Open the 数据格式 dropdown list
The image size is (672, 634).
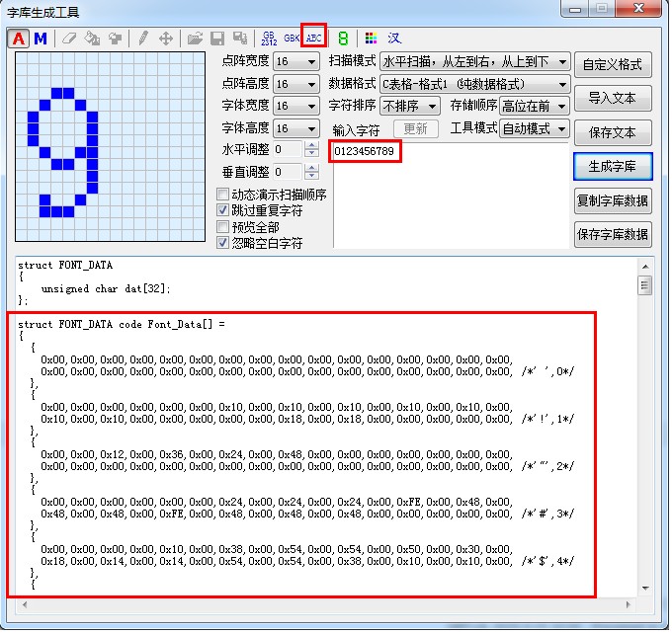pos(475,84)
